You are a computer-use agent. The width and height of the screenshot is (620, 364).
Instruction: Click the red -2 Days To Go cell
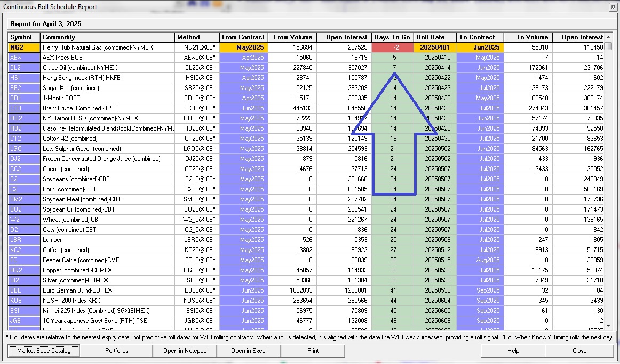click(392, 47)
